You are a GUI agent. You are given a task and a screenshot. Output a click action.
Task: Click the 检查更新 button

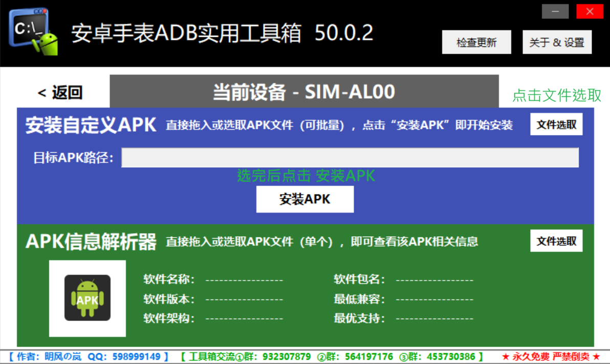point(476,42)
